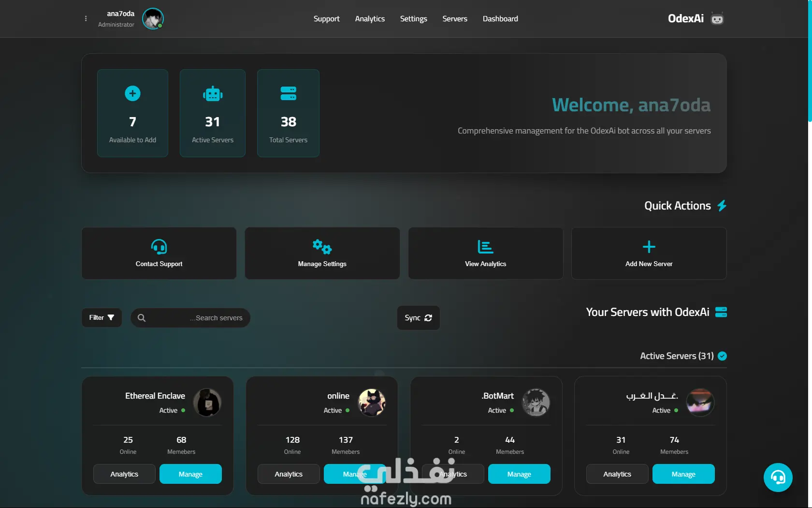
Task: Click the robot icon above Active Servers
Action: [x=213, y=94]
